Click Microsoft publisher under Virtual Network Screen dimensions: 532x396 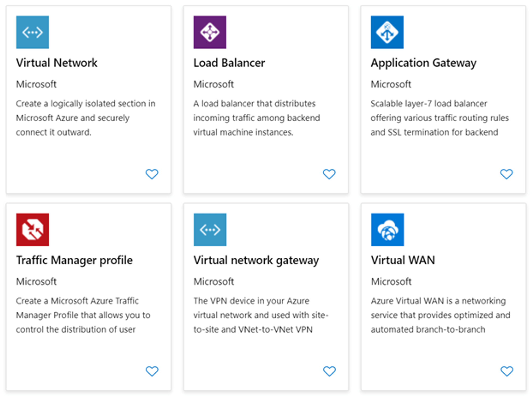point(36,84)
